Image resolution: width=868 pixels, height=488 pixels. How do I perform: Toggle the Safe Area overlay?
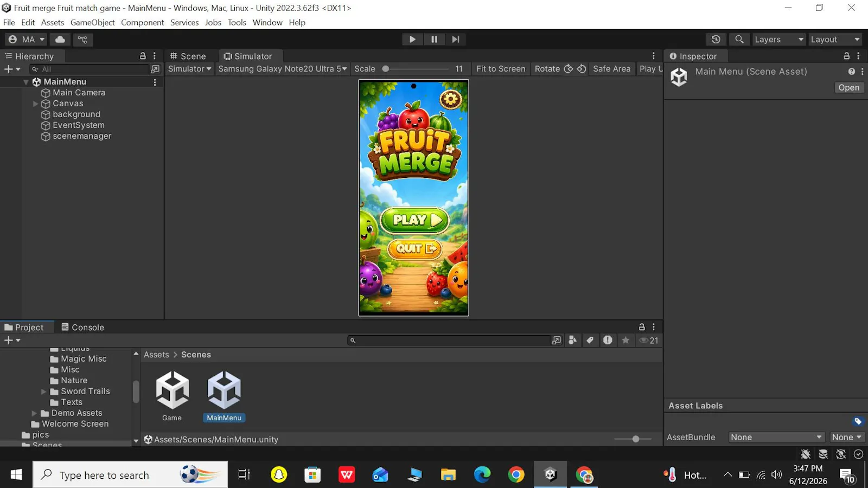[x=611, y=69]
